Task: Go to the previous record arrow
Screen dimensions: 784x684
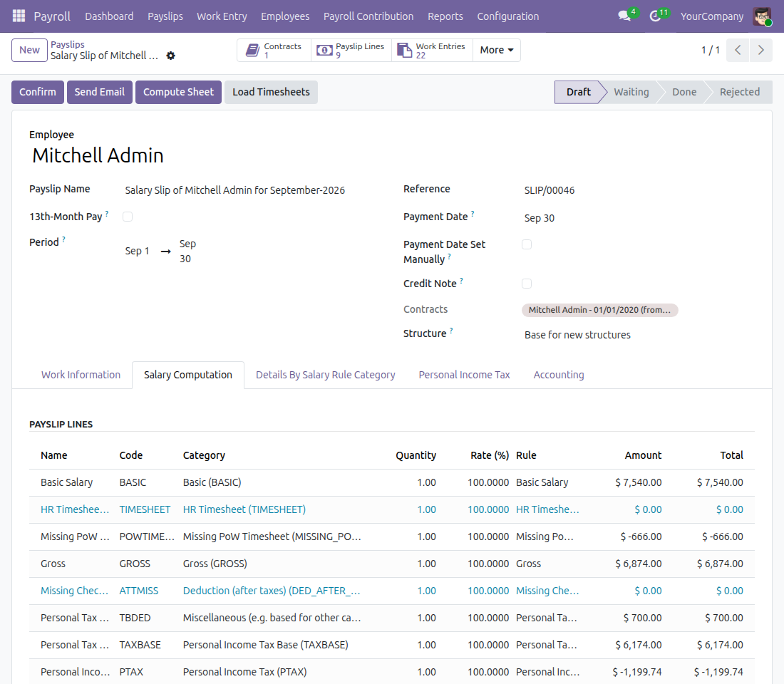Action: [738, 50]
